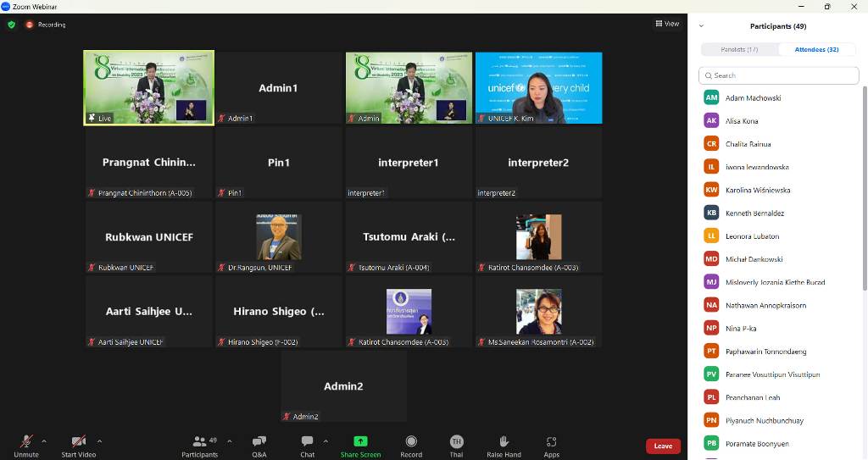The width and height of the screenshot is (868, 460).
Task: Select attendee Alisa Kona avatar AK
Action: [x=711, y=120]
